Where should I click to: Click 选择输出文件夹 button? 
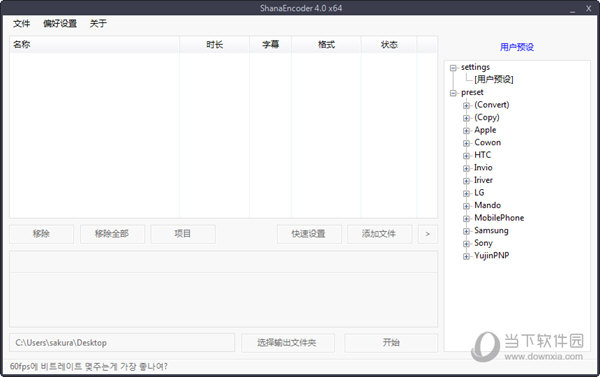click(288, 343)
